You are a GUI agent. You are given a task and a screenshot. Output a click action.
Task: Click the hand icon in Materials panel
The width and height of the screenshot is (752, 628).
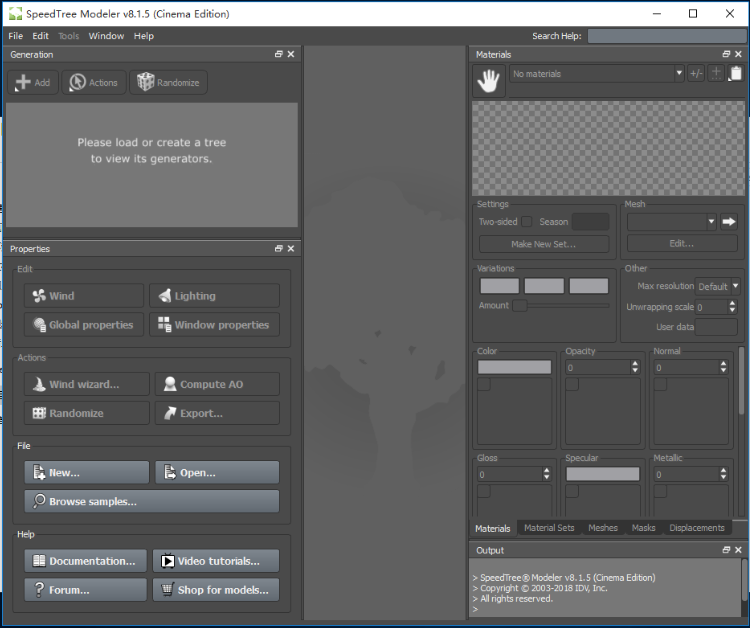click(490, 82)
